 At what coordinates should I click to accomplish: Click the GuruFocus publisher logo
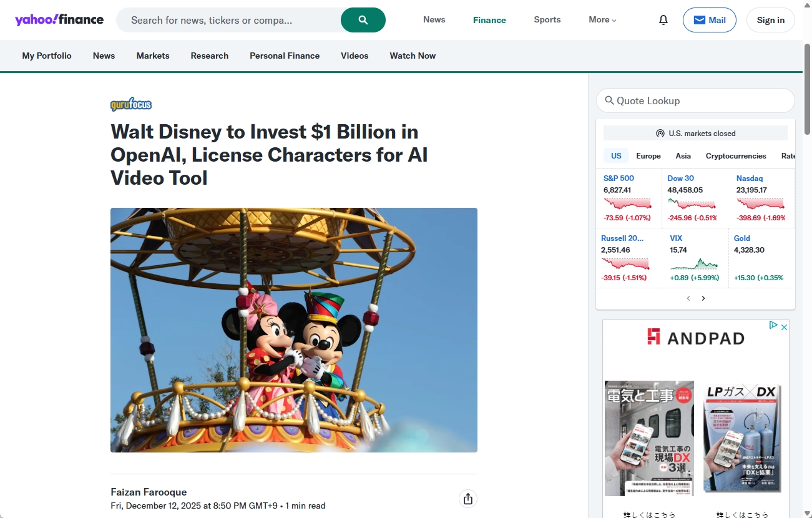point(131,104)
